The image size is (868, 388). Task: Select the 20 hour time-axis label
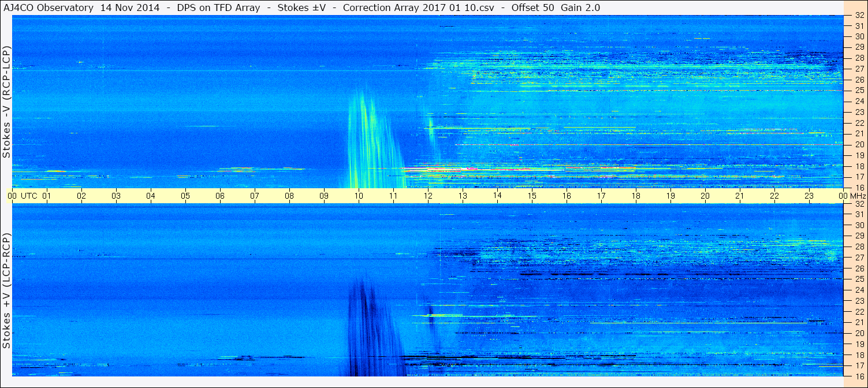pyautogui.click(x=705, y=196)
